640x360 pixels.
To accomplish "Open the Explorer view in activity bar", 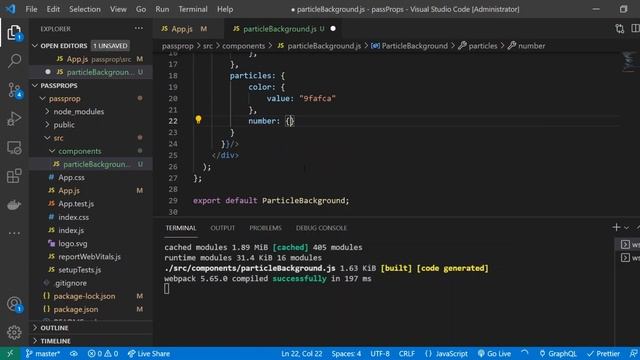I will coord(14,33).
